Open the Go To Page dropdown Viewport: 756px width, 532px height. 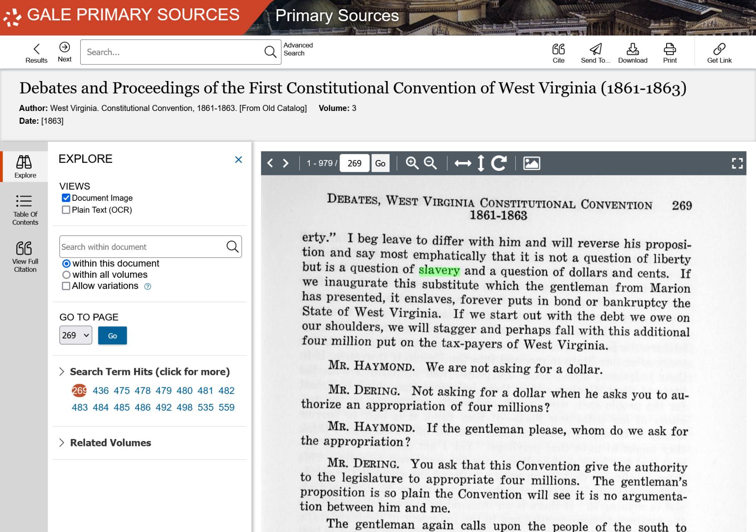point(76,335)
